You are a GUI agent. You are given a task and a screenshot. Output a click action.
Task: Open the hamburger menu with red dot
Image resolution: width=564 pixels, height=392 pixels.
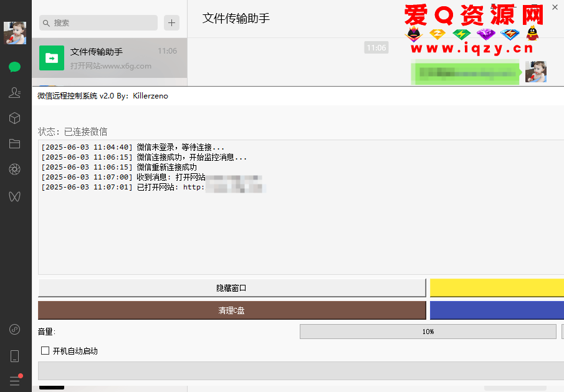15,381
